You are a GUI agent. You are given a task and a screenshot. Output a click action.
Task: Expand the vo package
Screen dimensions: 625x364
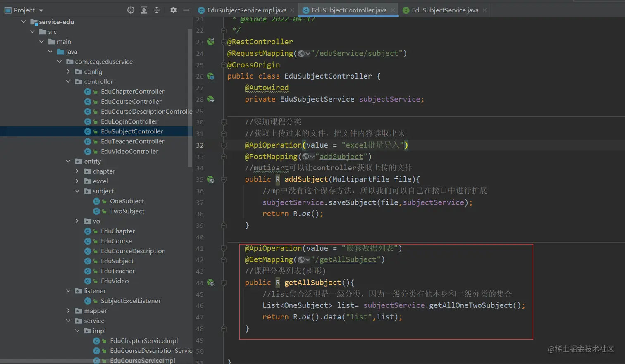[x=77, y=221]
